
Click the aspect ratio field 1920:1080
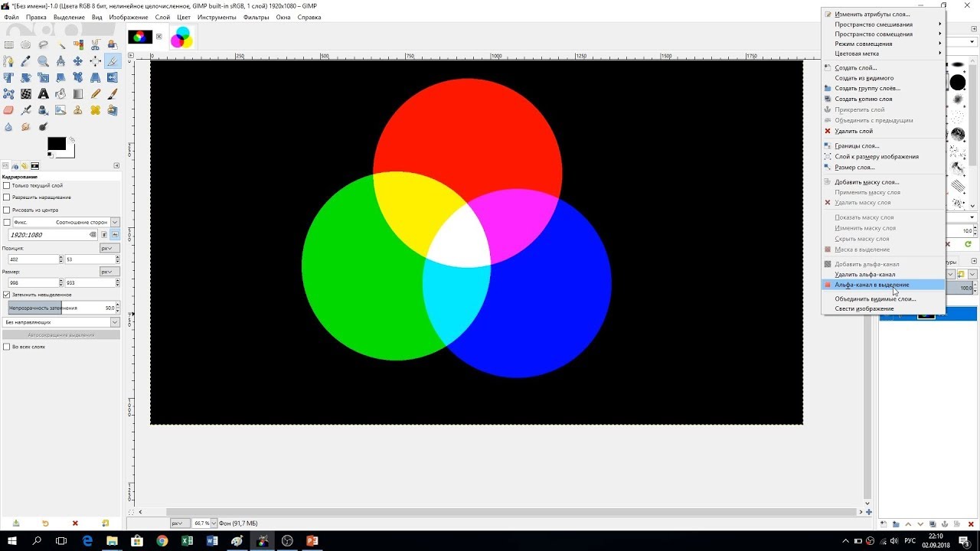[x=53, y=234]
